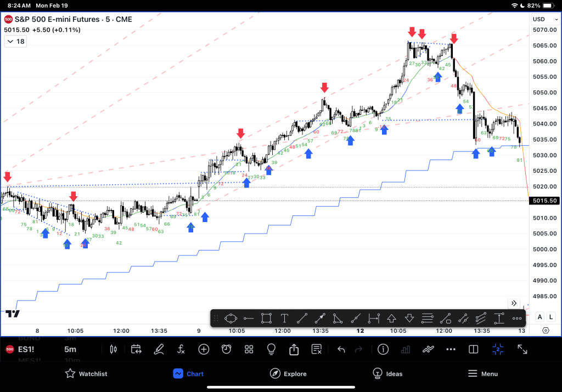The width and height of the screenshot is (562, 392).
Task: Open the Indicators fx panel
Action: (181, 349)
